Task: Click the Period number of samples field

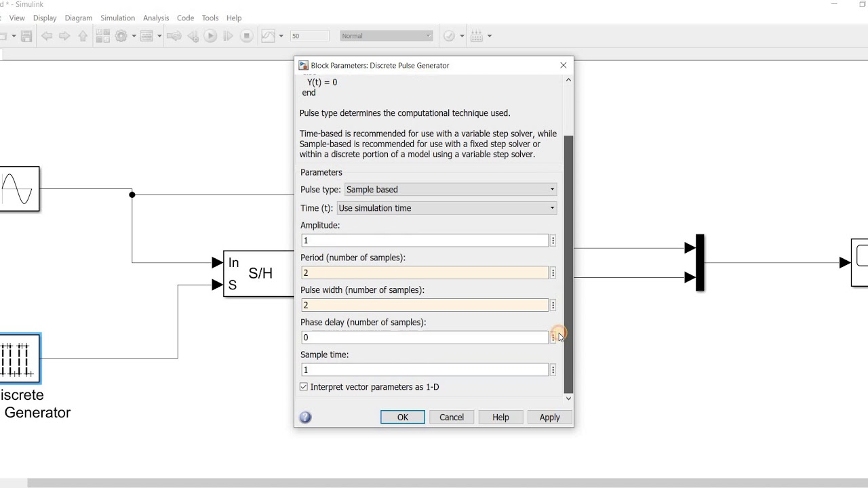Action: click(x=425, y=272)
